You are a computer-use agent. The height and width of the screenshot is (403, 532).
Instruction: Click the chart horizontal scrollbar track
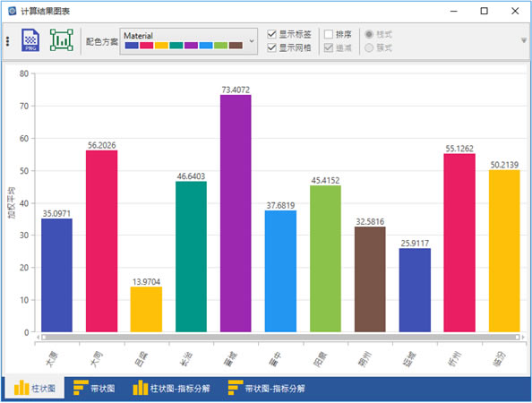click(x=280, y=338)
